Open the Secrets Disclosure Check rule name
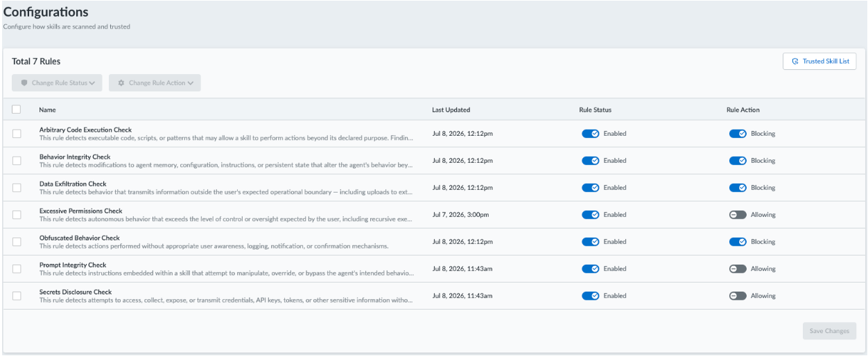The height and width of the screenshot is (356, 868). coord(76,292)
